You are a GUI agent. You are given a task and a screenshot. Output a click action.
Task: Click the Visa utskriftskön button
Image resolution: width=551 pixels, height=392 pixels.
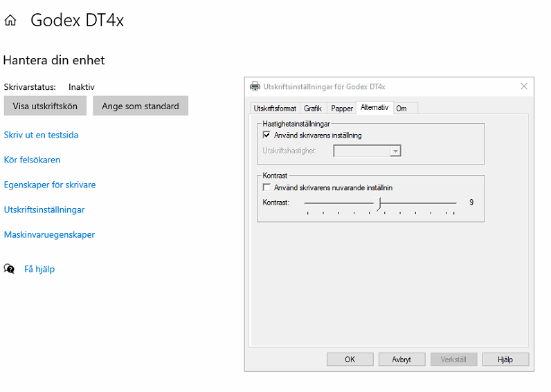point(45,106)
